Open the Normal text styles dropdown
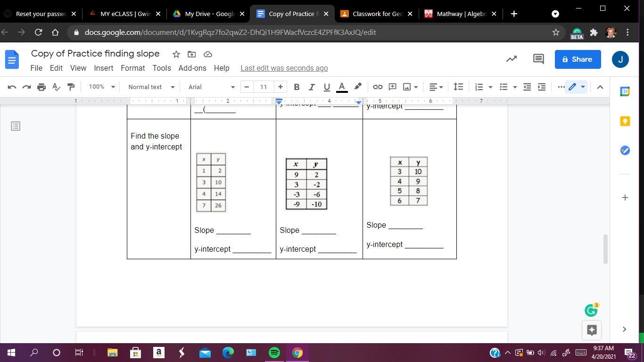644x362 pixels. [151, 87]
